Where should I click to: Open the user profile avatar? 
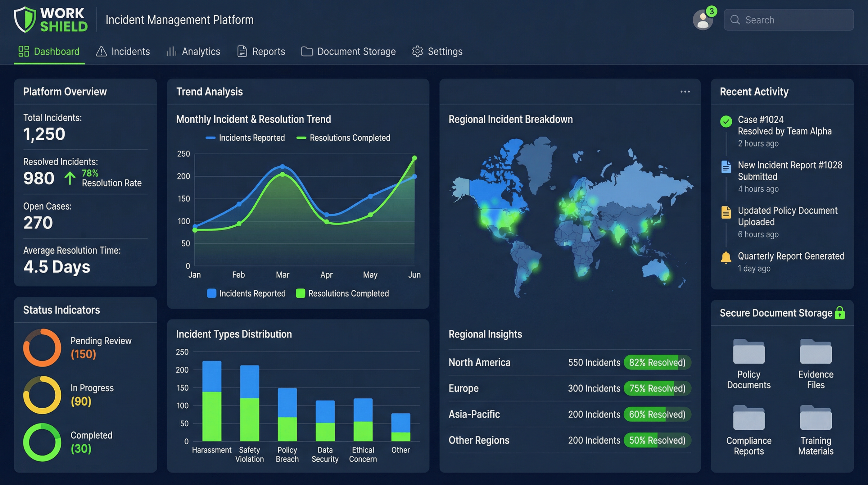tap(703, 20)
